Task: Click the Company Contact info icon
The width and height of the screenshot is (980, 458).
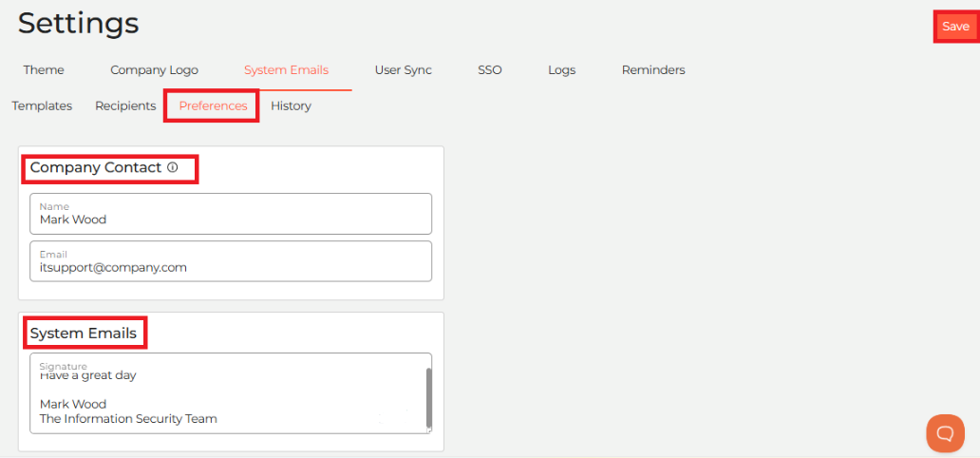Action: tap(173, 167)
